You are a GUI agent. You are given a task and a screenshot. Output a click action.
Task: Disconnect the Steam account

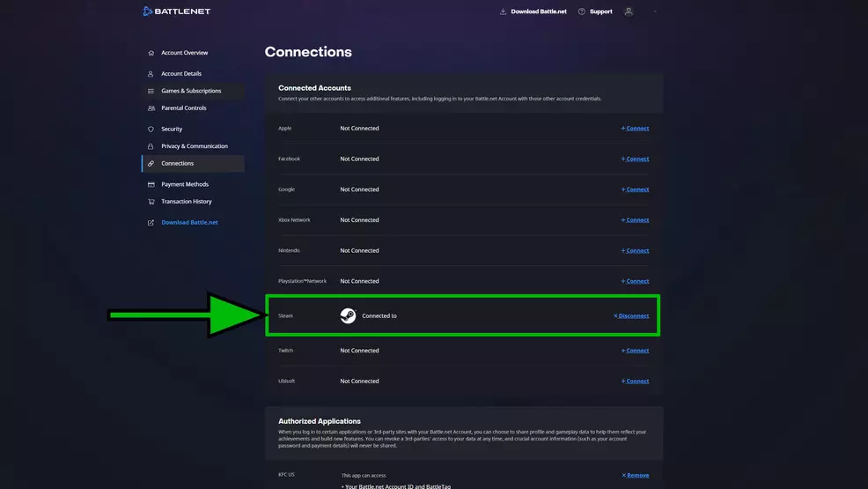coord(631,316)
